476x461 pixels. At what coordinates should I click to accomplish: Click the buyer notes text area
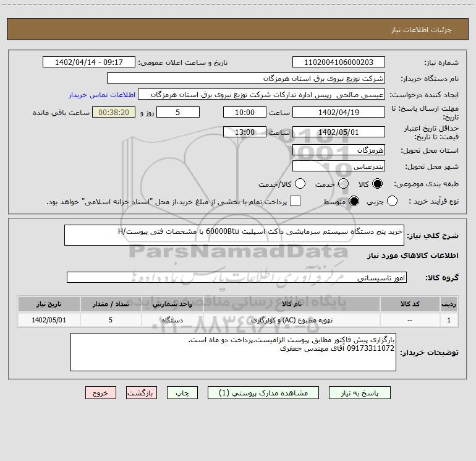233,352
